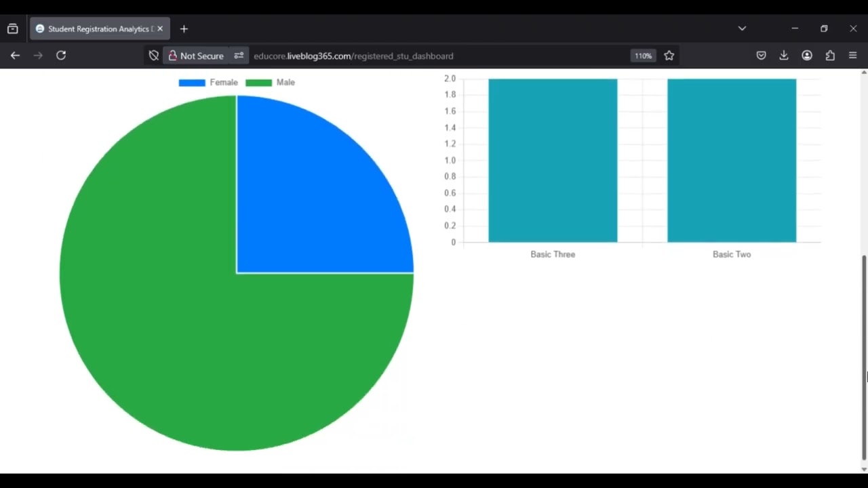Screen dimensions: 868x488
Task: Restore down the browser window
Action: pyautogui.click(x=824, y=28)
